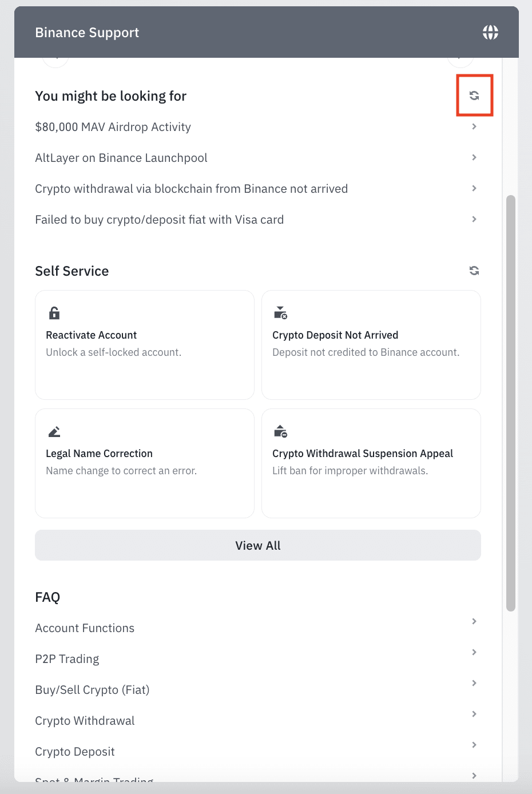Click the Legal Name Correction pencil icon
This screenshot has width=532, height=794.
coord(54,431)
